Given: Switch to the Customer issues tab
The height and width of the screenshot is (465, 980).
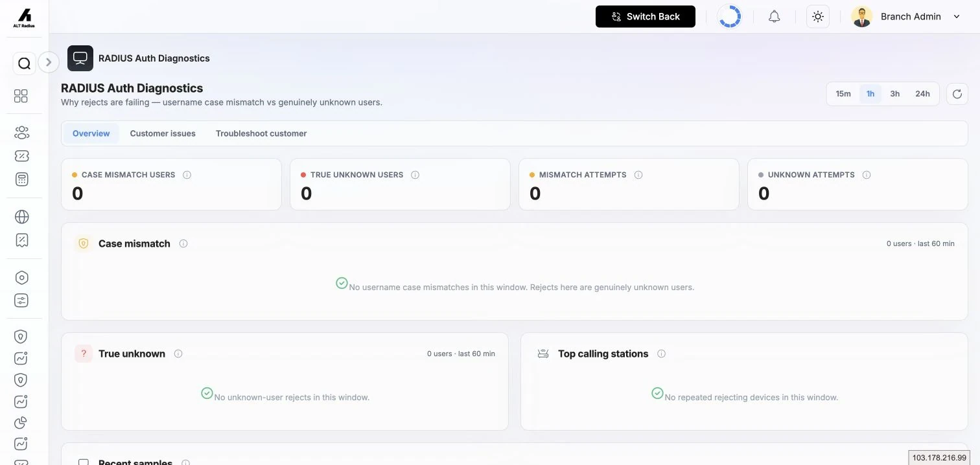Looking at the screenshot, I should pyautogui.click(x=163, y=133).
